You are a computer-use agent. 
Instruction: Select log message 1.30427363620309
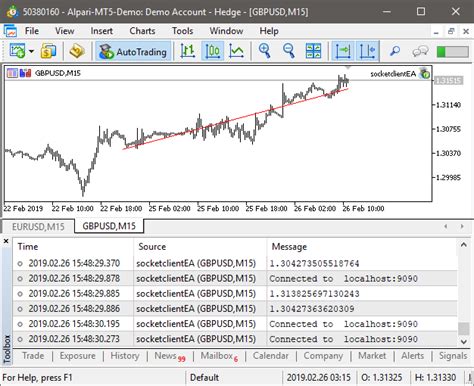tap(312, 309)
